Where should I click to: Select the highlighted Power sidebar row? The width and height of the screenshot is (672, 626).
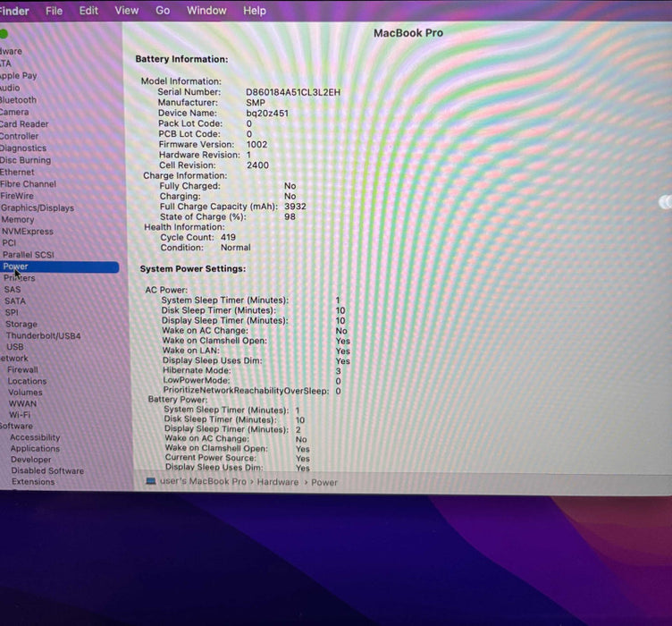[60, 266]
